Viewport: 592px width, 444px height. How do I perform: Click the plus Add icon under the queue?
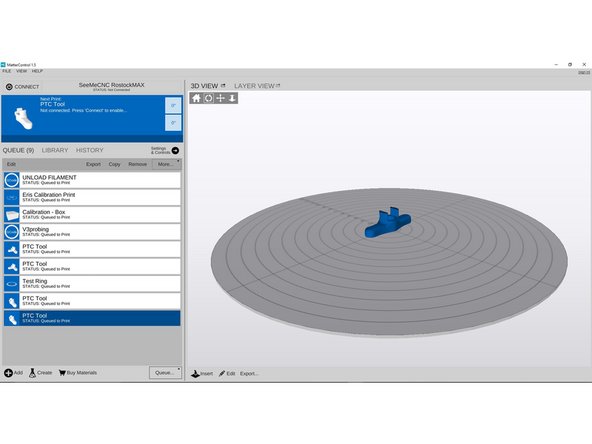click(x=8, y=373)
